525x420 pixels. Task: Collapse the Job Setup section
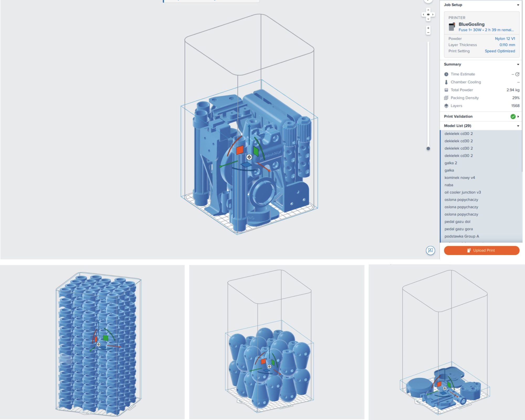[x=518, y=5]
